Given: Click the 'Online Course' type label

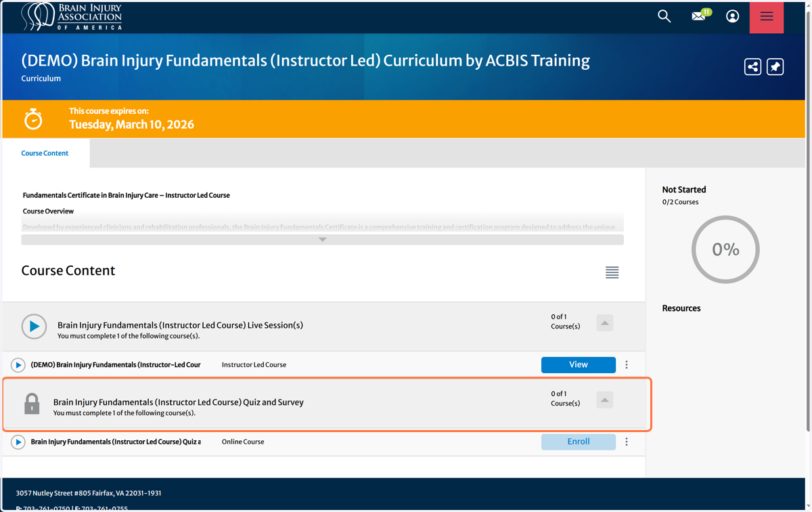Looking at the screenshot, I should (243, 442).
